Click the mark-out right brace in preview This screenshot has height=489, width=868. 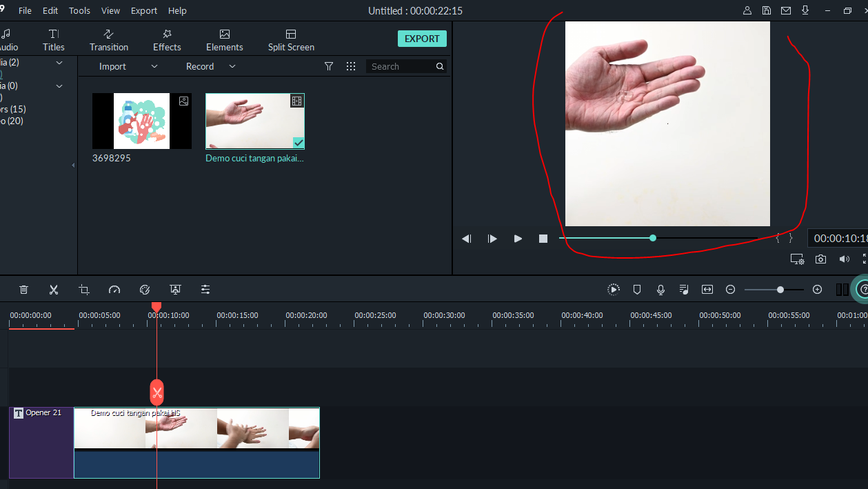pyautogui.click(x=791, y=238)
